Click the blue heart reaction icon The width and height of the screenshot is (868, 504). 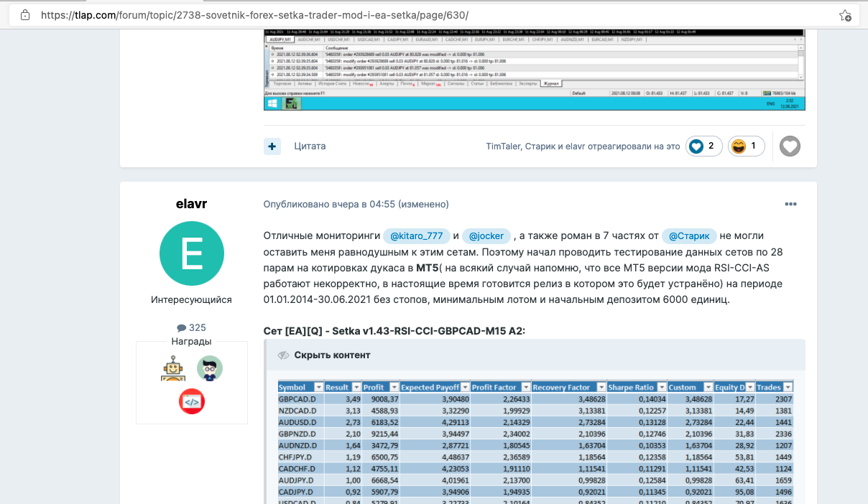pyautogui.click(x=696, y=146)
